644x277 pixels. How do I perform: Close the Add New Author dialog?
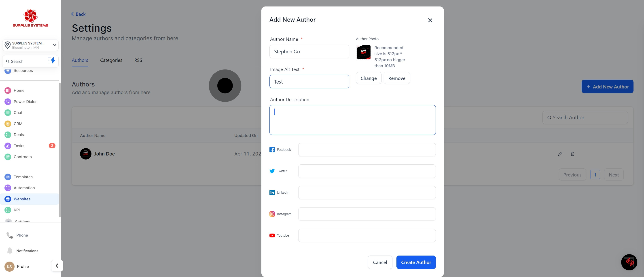(x=430, y=20)
